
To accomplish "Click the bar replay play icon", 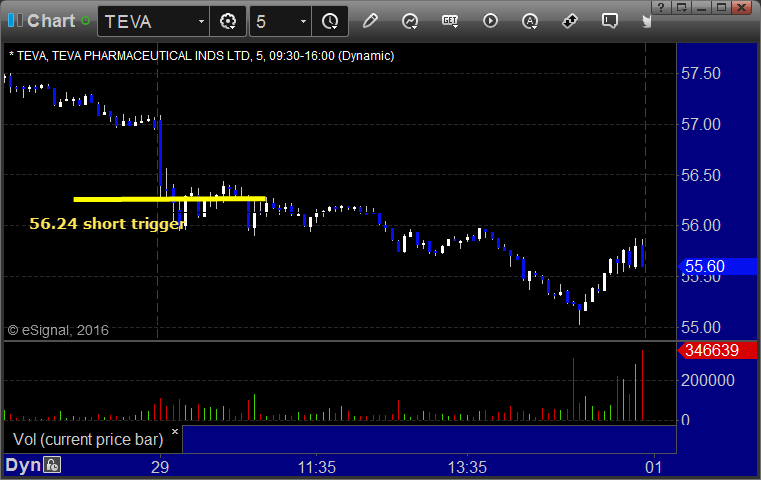I will coord(490,21).
